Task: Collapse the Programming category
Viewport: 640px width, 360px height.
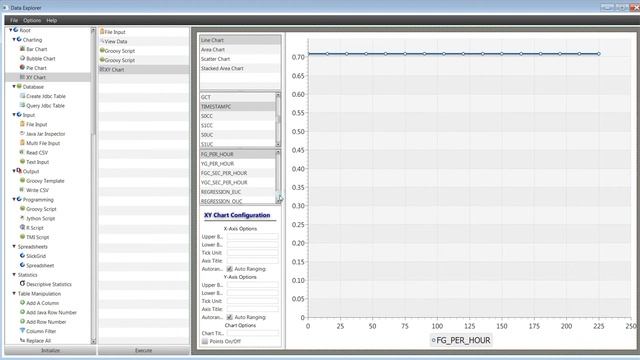Action: (x=14, y=199)
